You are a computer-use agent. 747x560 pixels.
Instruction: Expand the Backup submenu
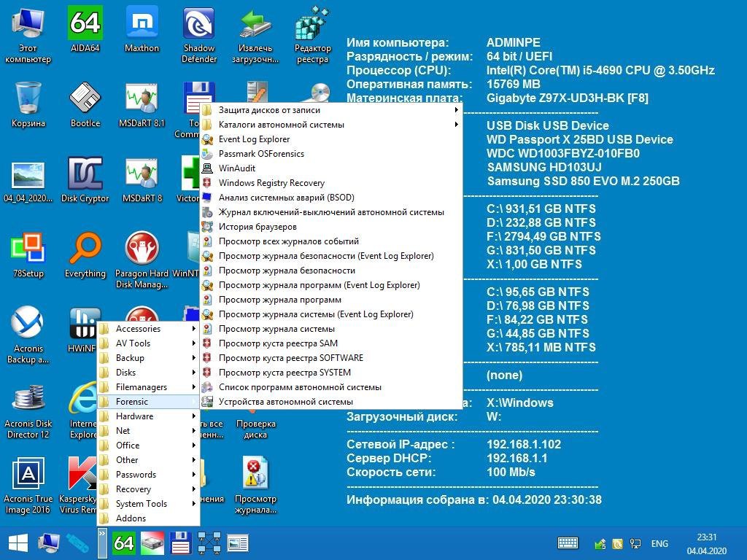(148, 357)
